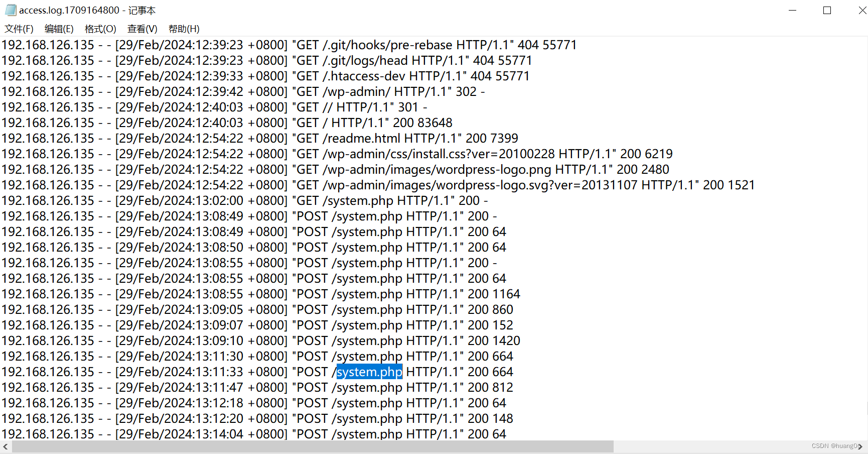Click the POST line with size 148
This screenshot has height=454, width=868.
257,419
